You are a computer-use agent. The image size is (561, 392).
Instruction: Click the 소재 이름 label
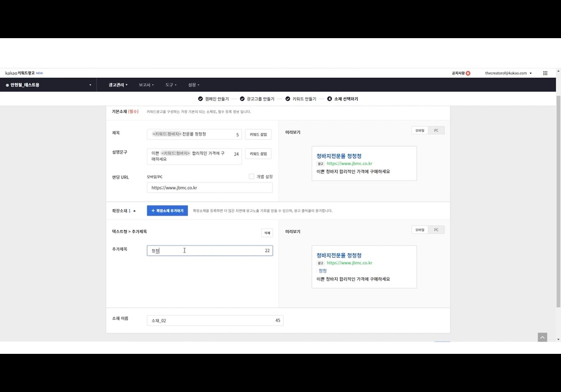point(120,318)
